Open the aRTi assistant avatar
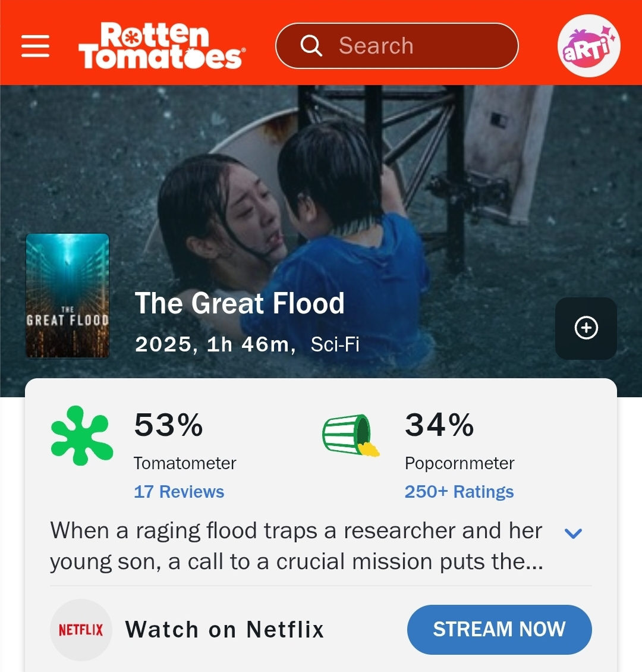This screenshot has width=642, height=672. click(589, 46)
